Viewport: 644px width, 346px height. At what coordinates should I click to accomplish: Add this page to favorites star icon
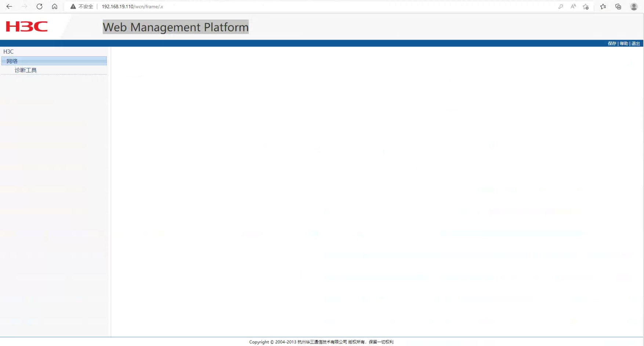(586, 7)
